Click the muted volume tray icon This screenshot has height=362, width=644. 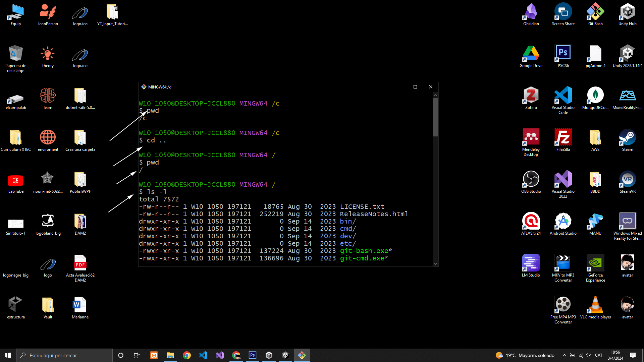[588, 355]
